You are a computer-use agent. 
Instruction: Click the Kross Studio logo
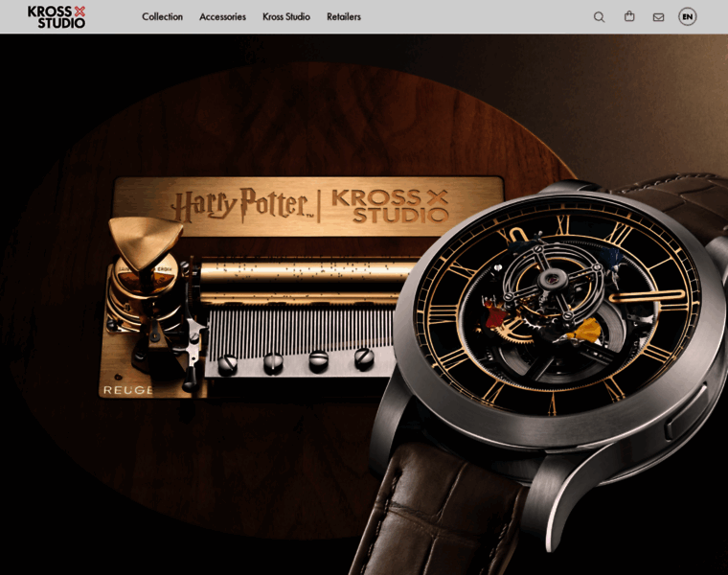click(x=57, y=17)
